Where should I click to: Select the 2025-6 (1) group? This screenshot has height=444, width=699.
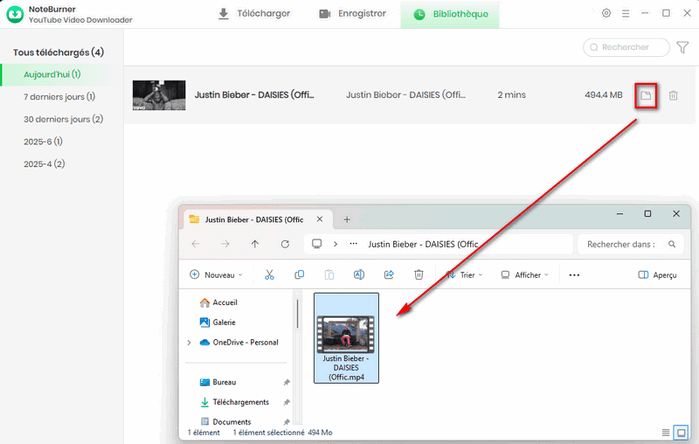[x=43, y=142]
